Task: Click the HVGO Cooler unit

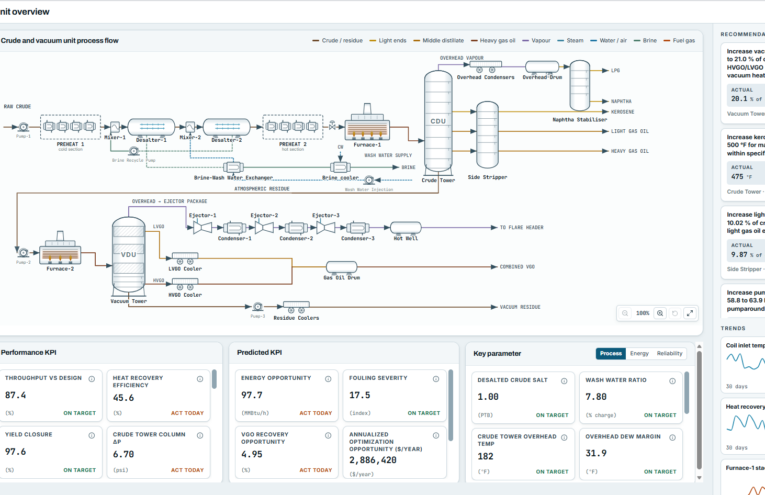Action: (184, 284)
